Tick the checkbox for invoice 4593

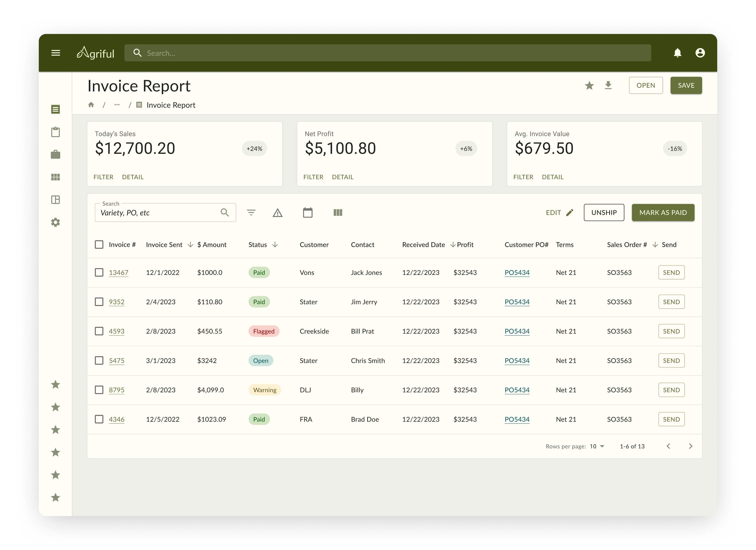(x=99, y=331)
